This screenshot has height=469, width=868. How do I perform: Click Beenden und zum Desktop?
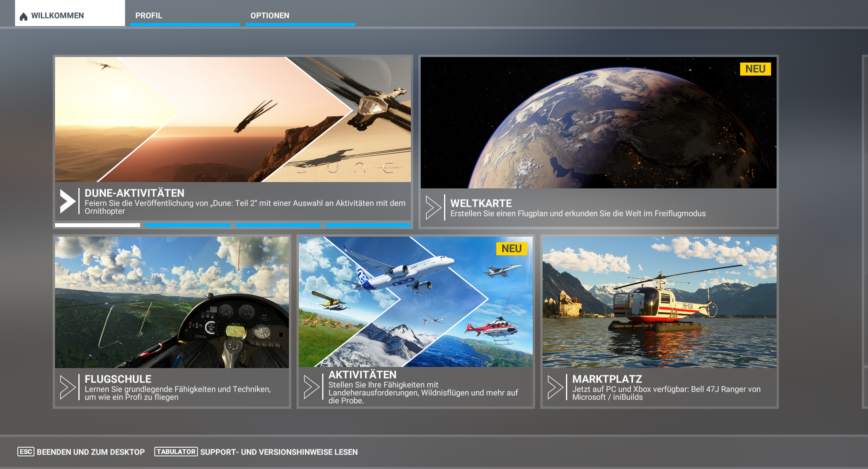91,452
